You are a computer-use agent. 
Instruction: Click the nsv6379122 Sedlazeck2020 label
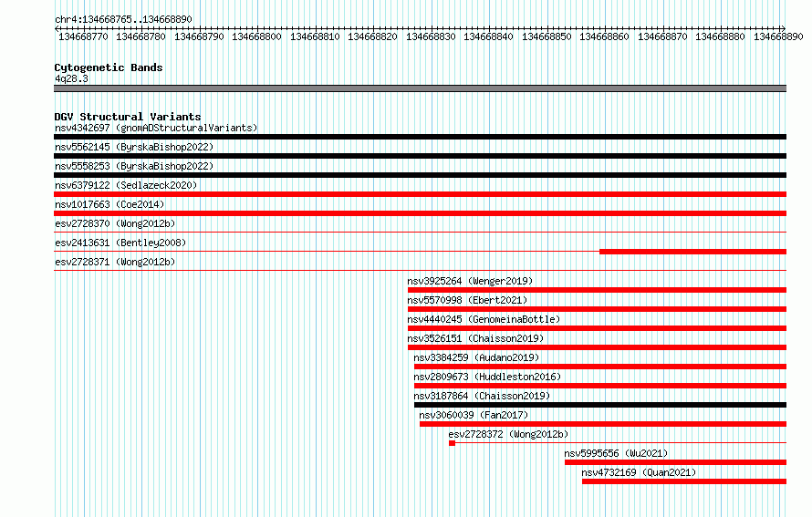(126, 185)
